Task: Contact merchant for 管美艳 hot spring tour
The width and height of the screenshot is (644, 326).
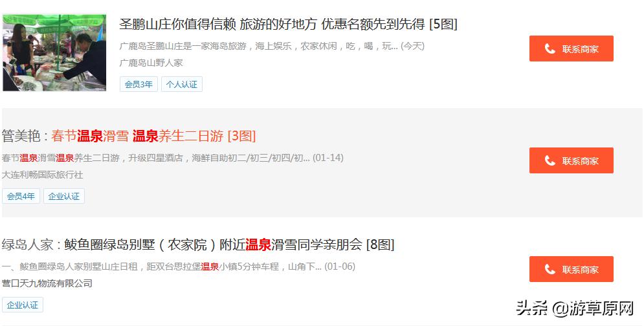Action: (x=572, y=160)
